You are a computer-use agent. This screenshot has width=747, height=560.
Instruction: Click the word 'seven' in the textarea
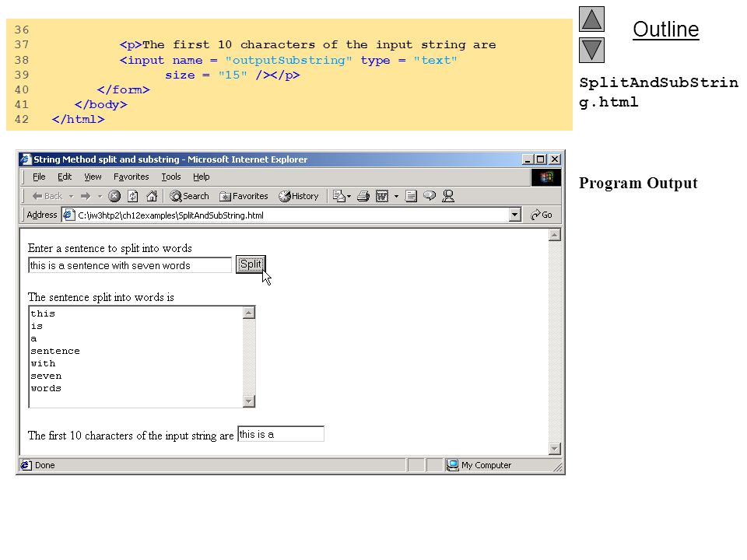tap(46, 376)
